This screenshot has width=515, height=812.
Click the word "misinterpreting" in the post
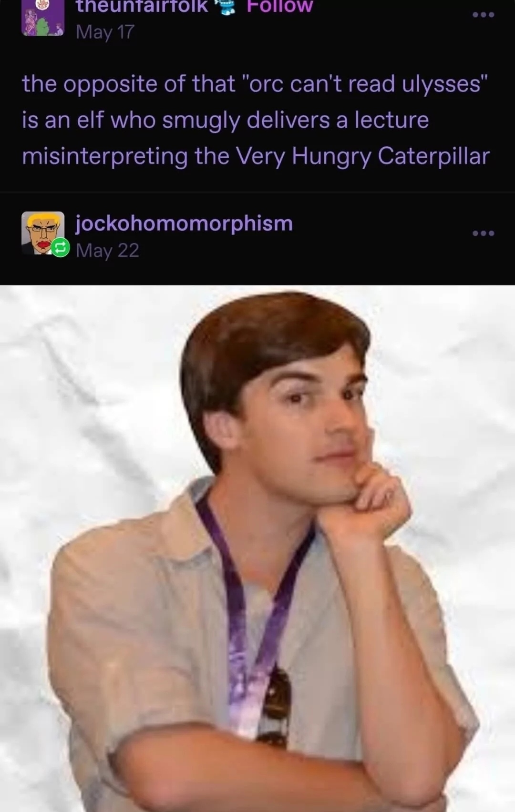[x=105, y=157]
